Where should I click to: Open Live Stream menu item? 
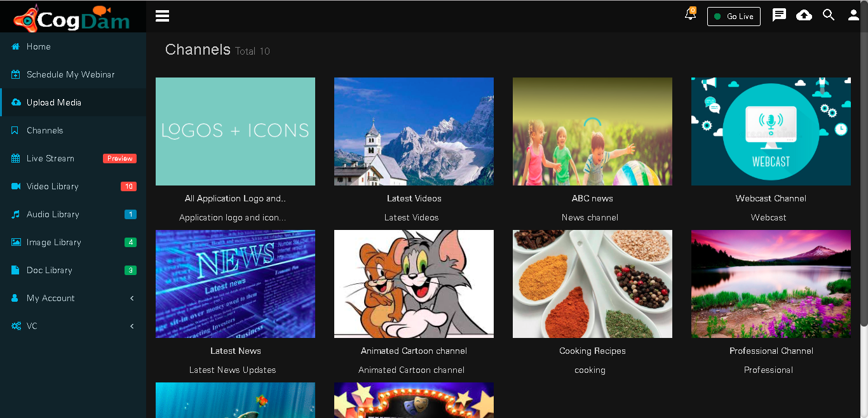[x=73, y=158]
